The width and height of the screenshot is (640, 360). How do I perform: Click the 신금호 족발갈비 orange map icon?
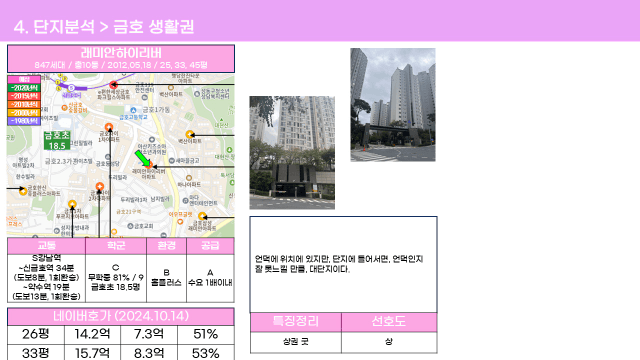coord(64,108)
